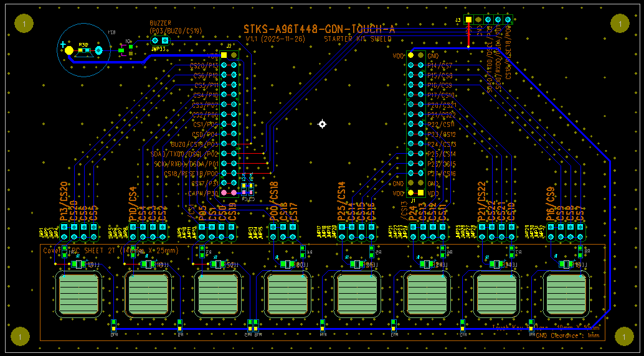Select the square pin 1 of J3
Viewport: 644px width, 356px height.
[468, 20]
